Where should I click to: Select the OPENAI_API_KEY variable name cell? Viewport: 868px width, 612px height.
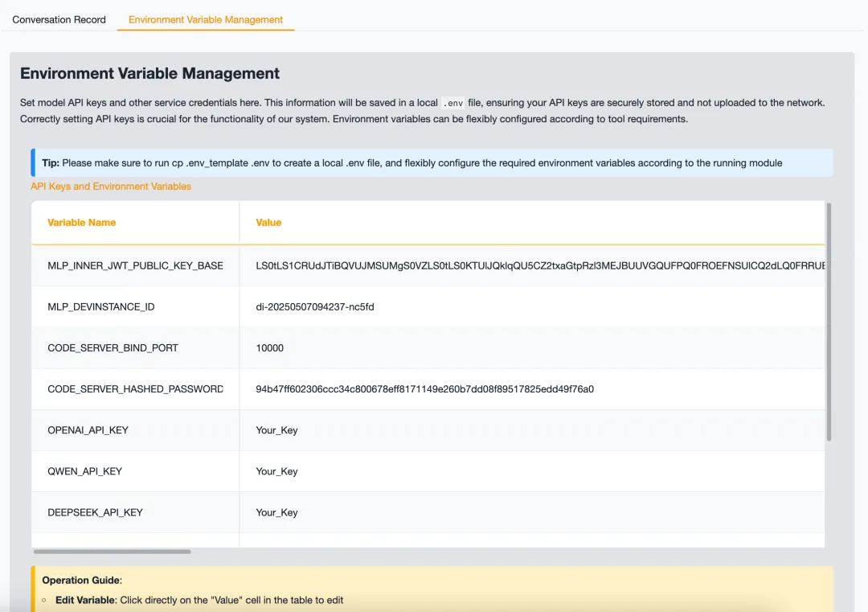(88, 430)
